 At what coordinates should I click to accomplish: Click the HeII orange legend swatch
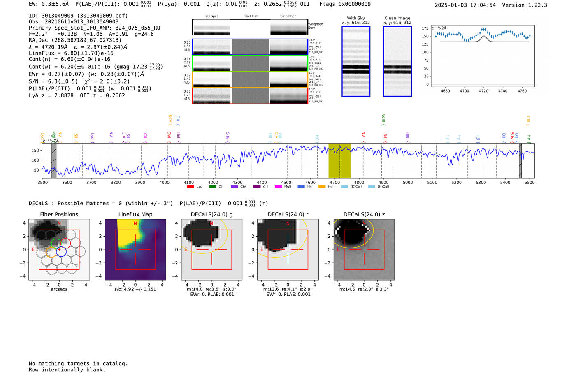[322, 186]
